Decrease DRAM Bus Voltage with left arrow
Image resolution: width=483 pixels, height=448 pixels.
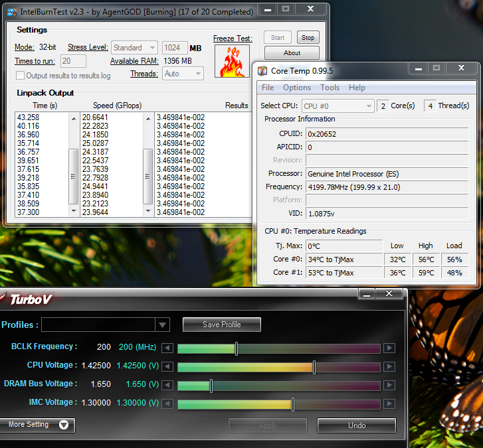click(x=167, y=385)
